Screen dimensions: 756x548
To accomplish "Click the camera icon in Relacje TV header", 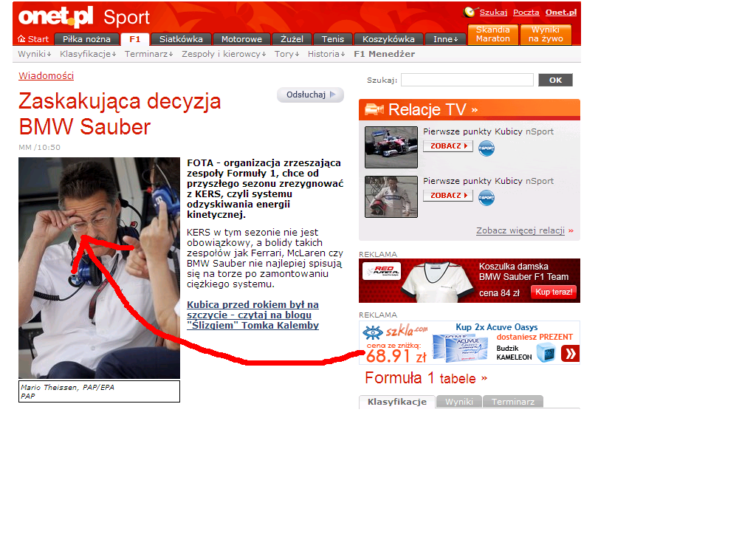I will tap(374, 109).
